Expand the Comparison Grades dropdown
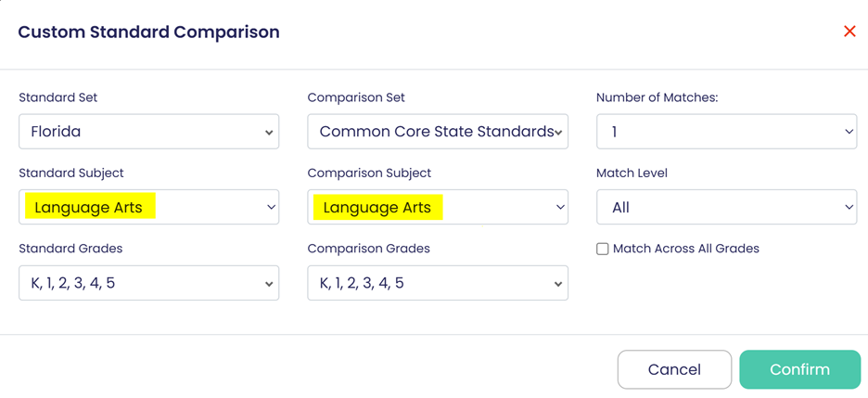This screenshot has width=868, height=398. 438,283
